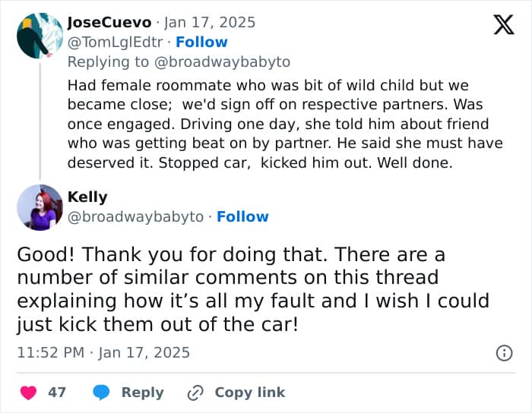This screenshot has width=532, height=413.
Task: Open the tweet info circle icon
Action: (x=504, y=353)
